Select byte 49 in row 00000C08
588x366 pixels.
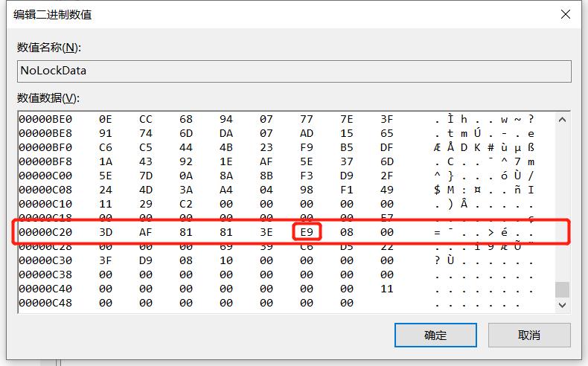click(x=387, y=190)
